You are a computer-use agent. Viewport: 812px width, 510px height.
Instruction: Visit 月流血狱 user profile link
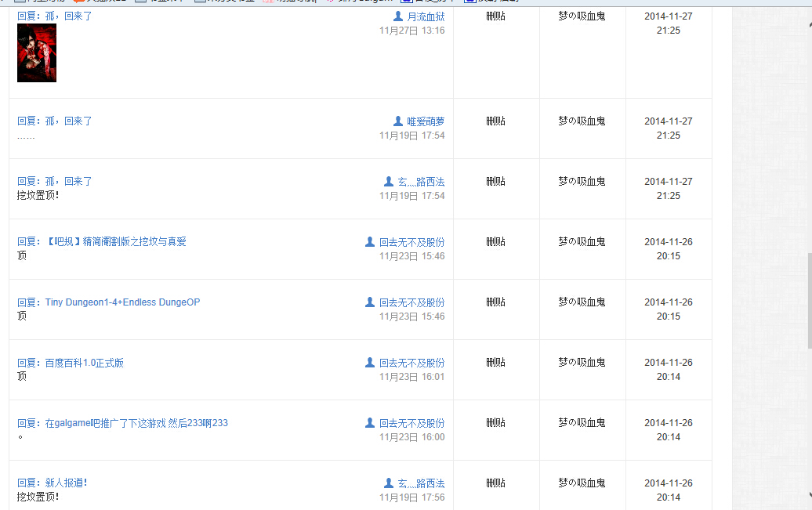(426, 16)
